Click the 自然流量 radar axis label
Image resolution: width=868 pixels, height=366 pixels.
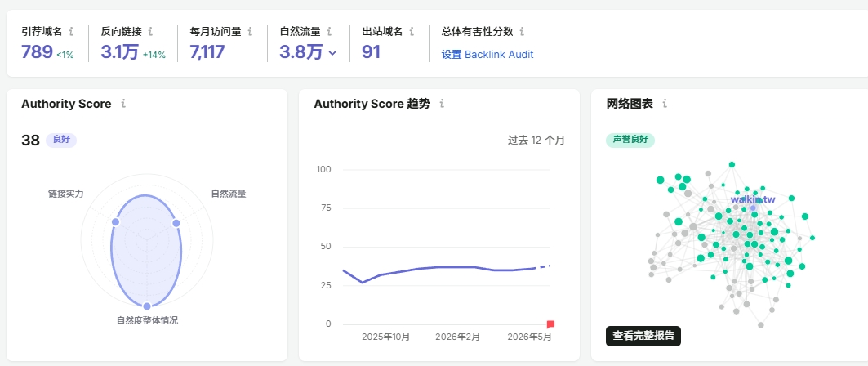pyautogui.click(x=229, y=194)
